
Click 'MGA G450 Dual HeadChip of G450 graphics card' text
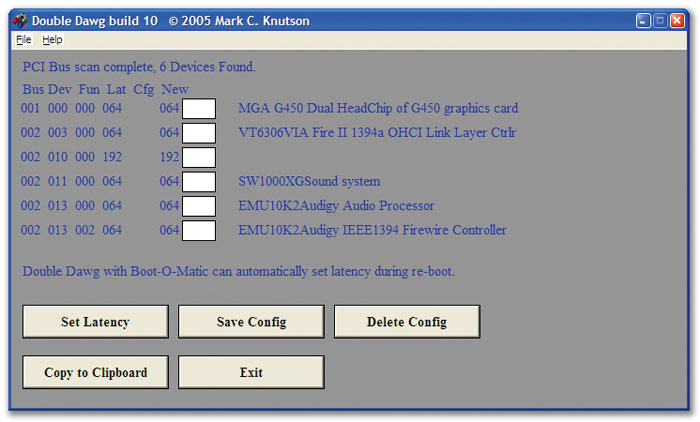tap(378, 109)
